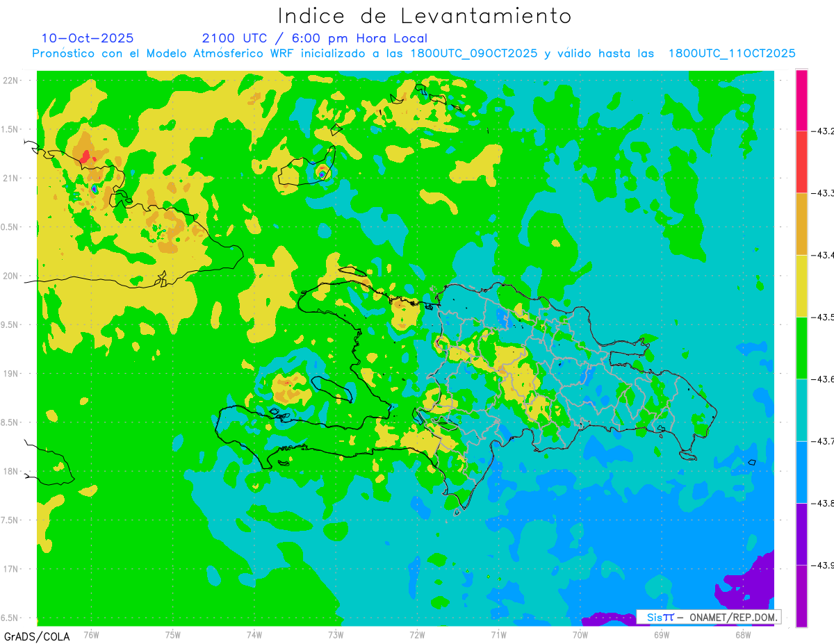
Task: Select the 19N latitude tick label
Action: click(x=13, y=373)
